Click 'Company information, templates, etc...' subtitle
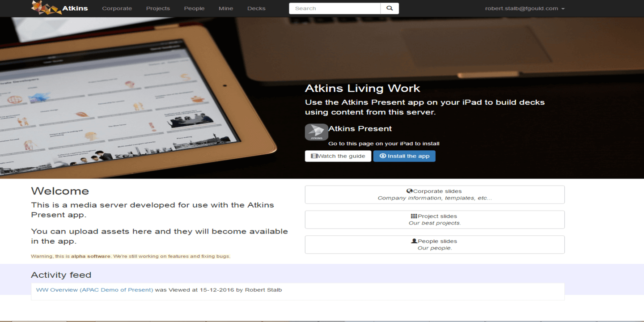644x322 pixels. (x=435, y=198)
